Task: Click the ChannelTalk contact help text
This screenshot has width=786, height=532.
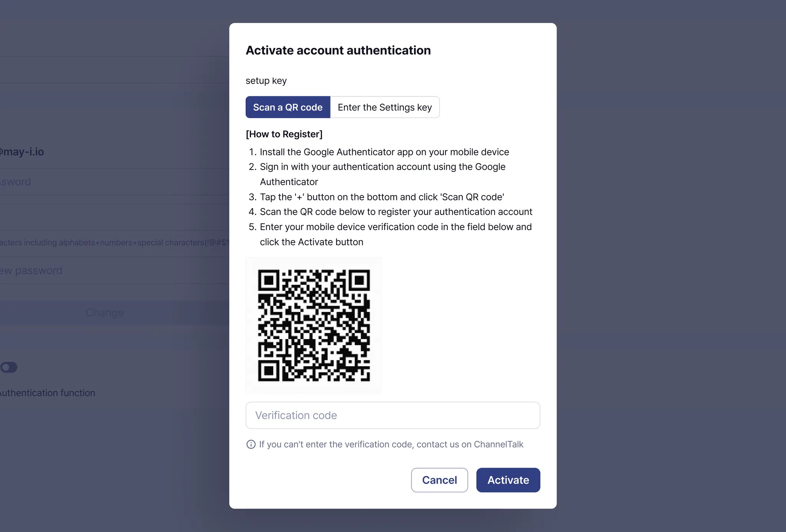Action: click(391, 444)
